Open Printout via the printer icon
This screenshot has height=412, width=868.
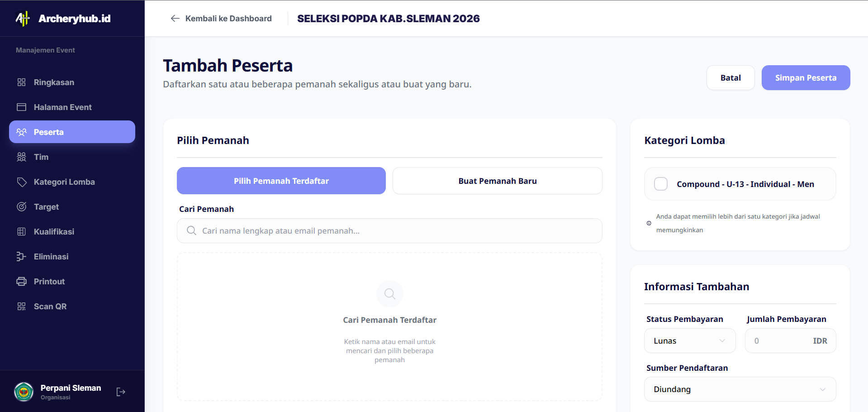click(x=21, y=281)
